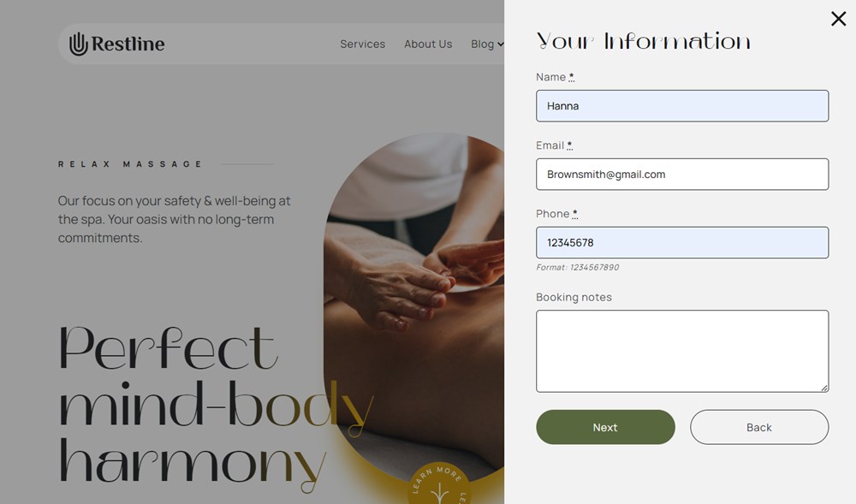Close the Your Information panel
This screenshot has height=504, width=856.
[839, 19]
